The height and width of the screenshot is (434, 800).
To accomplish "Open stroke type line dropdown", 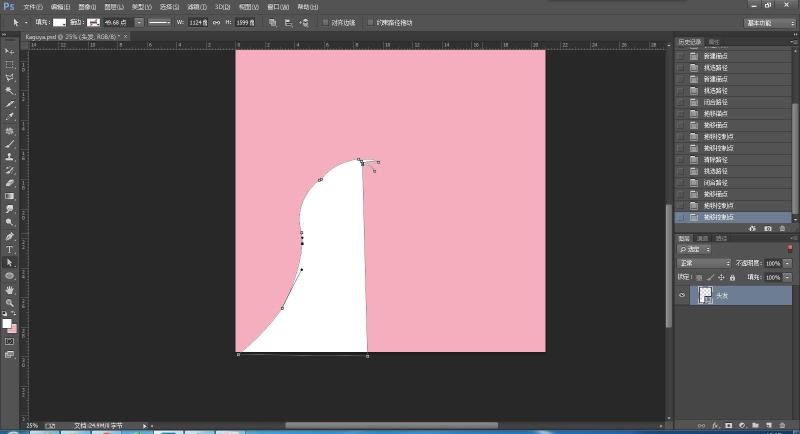I will 159,22.
